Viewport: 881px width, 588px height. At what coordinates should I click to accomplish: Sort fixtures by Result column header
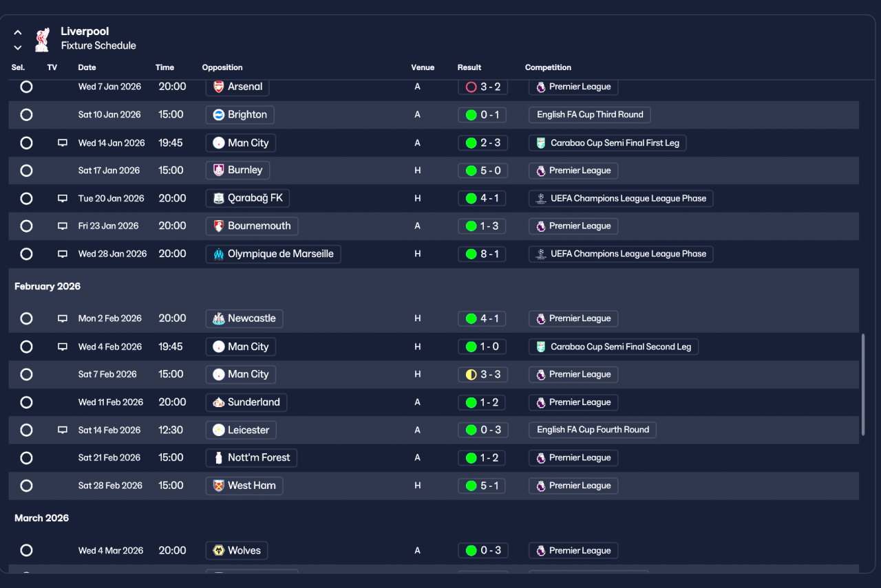coord(469,67)
